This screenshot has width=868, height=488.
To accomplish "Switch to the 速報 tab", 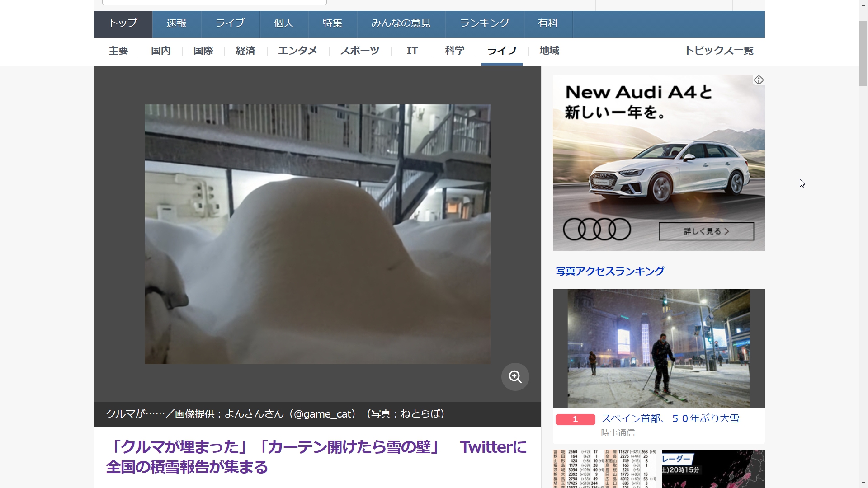I will 176,23.
